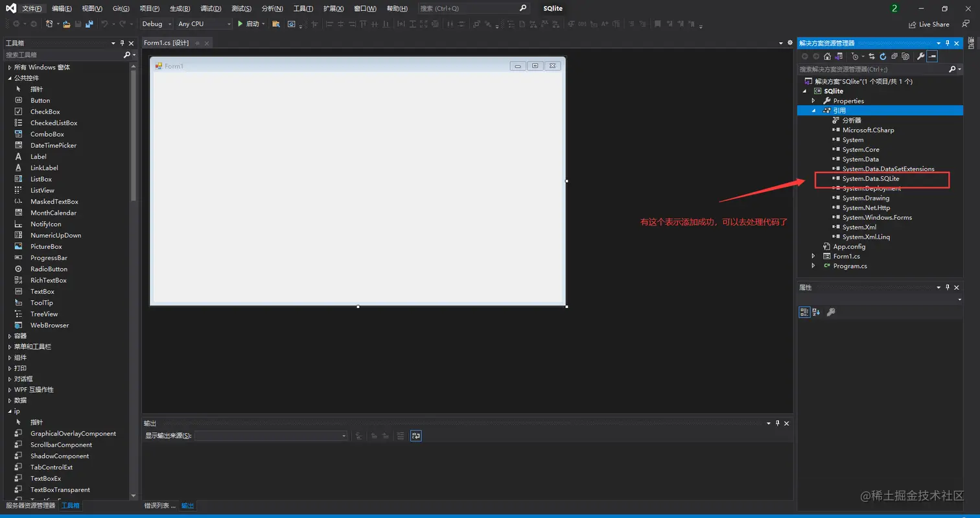
Task: Switch views using the purple VS icon
Action: tap(839, 56)
